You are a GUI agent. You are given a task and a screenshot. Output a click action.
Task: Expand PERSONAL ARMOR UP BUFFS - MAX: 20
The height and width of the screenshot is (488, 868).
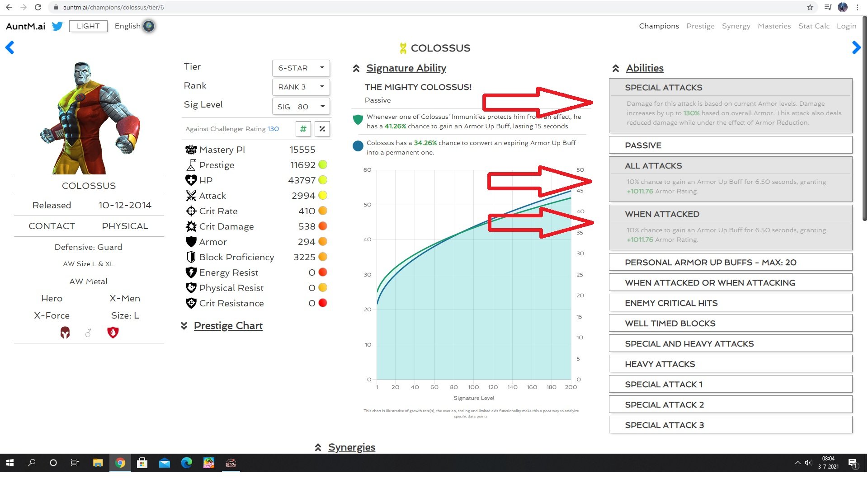(731, 263)
